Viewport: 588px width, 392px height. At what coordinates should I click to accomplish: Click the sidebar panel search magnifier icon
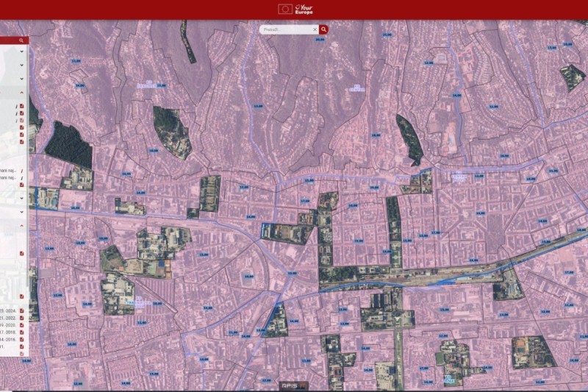pos(21,40)
